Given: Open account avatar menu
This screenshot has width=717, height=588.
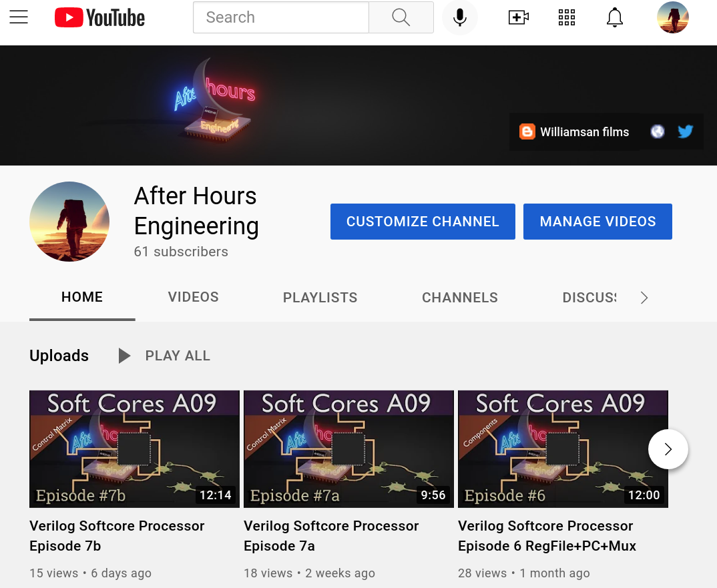Looking at the screenshot, I should (x=673, y=17).
